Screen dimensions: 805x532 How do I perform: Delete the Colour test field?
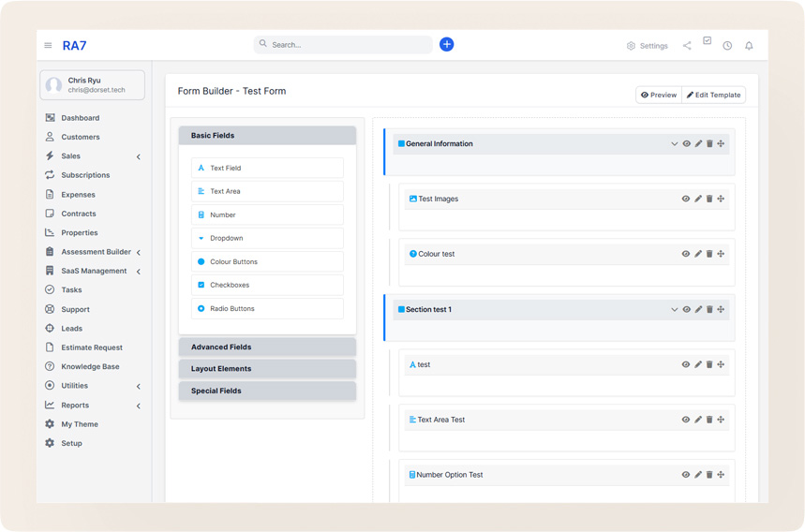[x=709, y=254]
